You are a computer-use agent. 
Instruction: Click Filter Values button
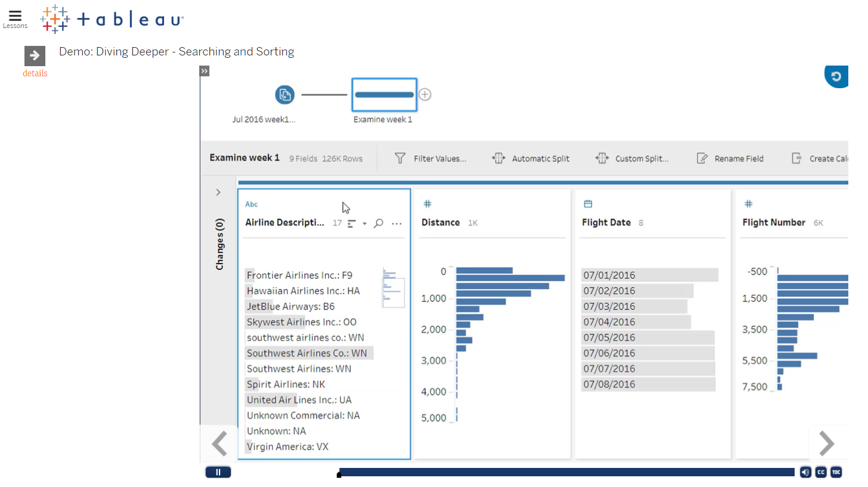coord(430,159)
